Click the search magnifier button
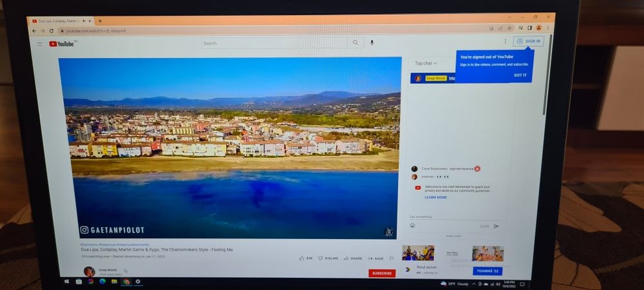This screenshot has height=290, width=644. tap(355, 43)
